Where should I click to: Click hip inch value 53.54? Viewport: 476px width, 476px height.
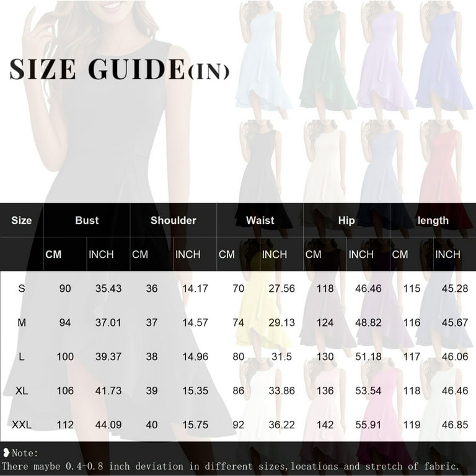coord(368,390)
